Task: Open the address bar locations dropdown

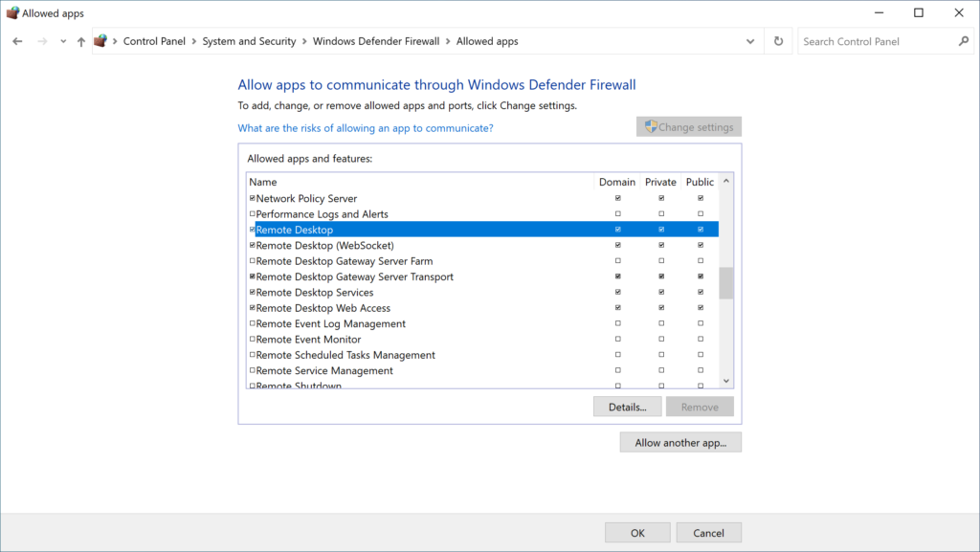Action: [x=750, y=40]
